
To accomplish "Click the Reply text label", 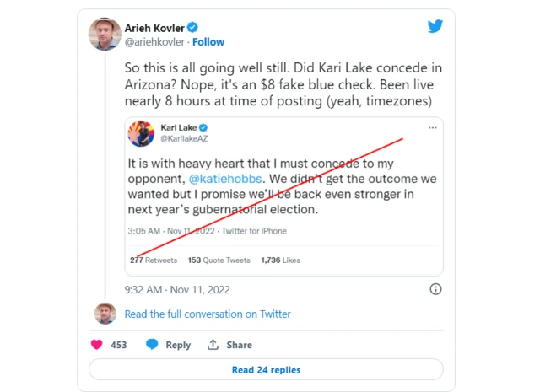I will 178,345.
